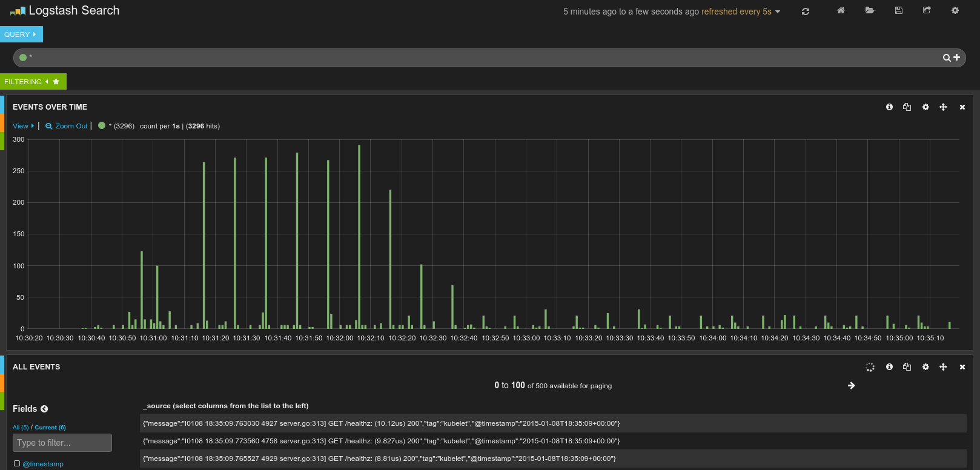Collapse the FILTERING section tab
The width and height of the screenshot is (980, 470).
(27, 82)
